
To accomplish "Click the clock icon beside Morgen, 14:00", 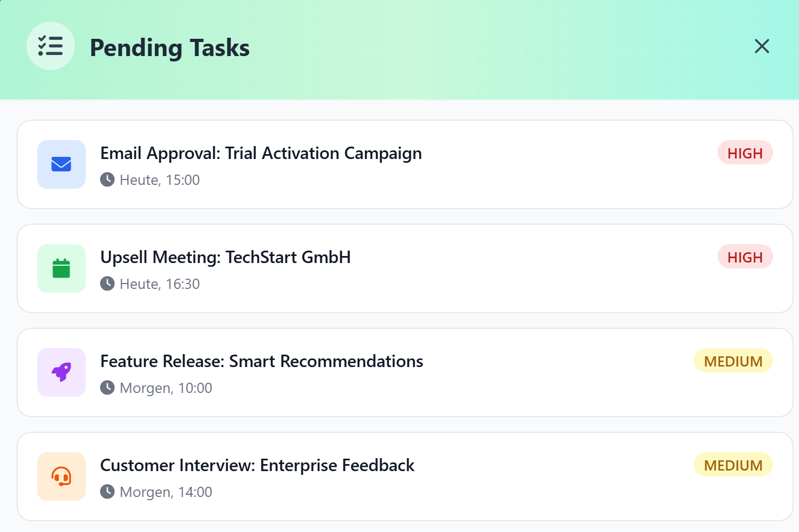I will pyautogui.click(x=107, y=492).
